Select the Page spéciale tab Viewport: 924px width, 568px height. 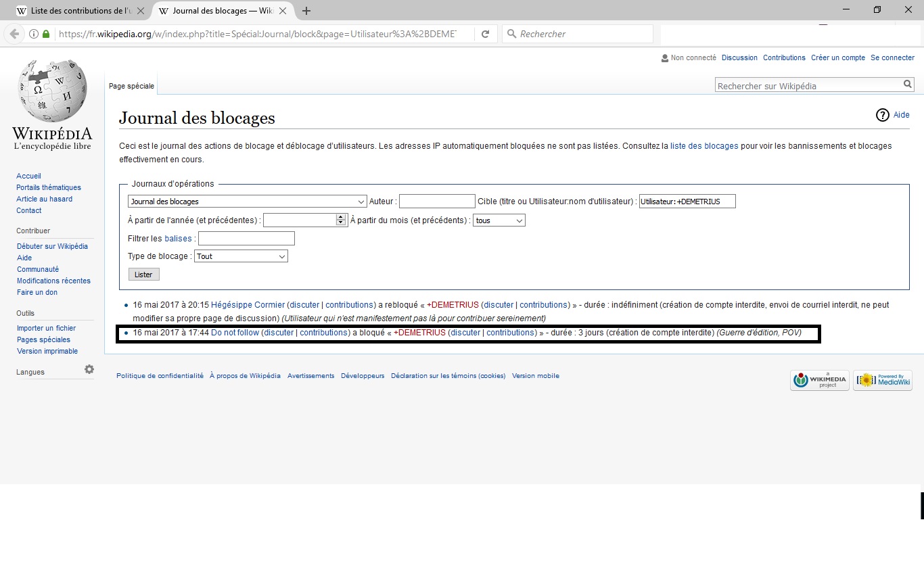131,86
